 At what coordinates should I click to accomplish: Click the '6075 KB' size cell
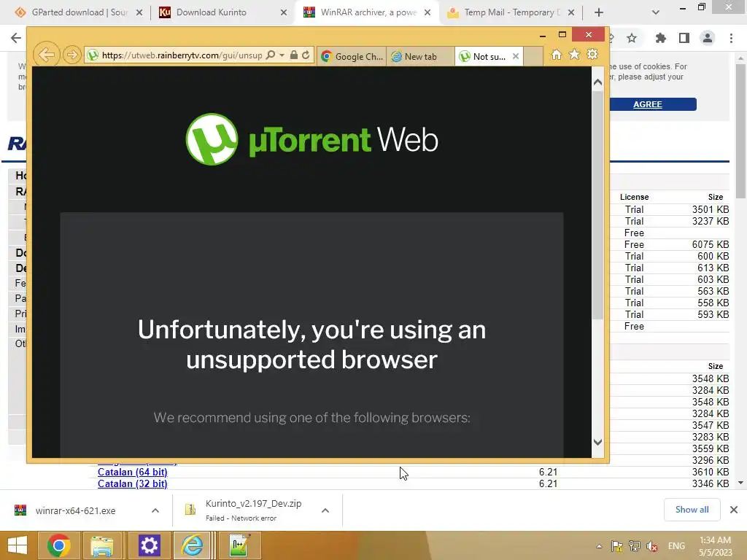[x=711, y=244]
